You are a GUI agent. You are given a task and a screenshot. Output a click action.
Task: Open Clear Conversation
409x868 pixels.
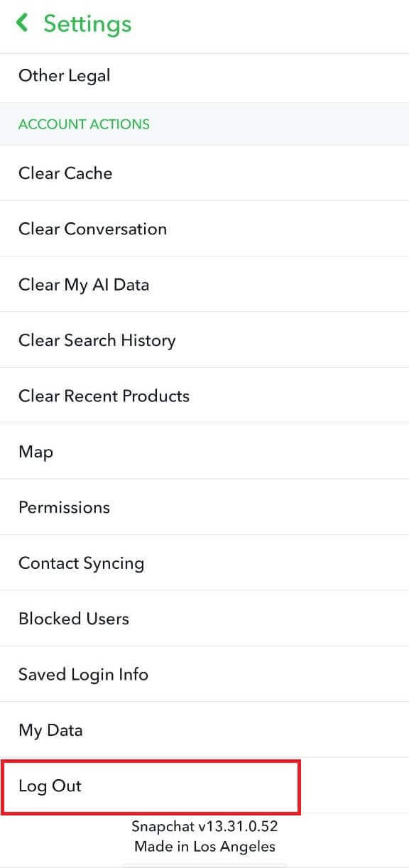click(93, 229)
